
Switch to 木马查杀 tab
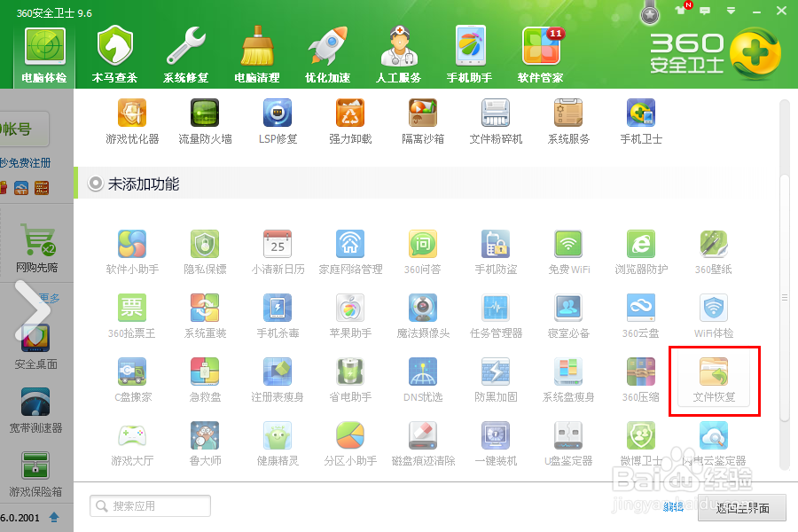pyautogui.click(x=115, y=56)
